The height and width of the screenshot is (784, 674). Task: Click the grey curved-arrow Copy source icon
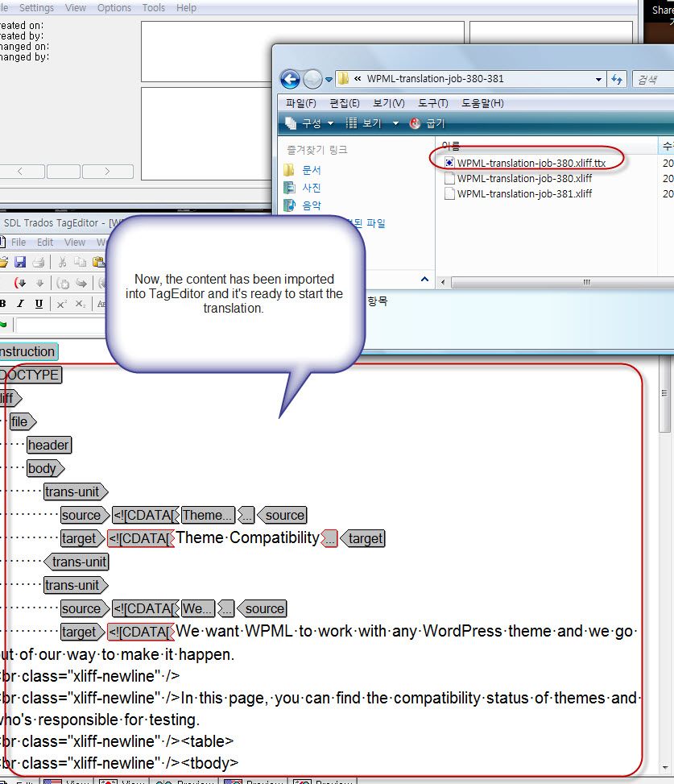81,284
